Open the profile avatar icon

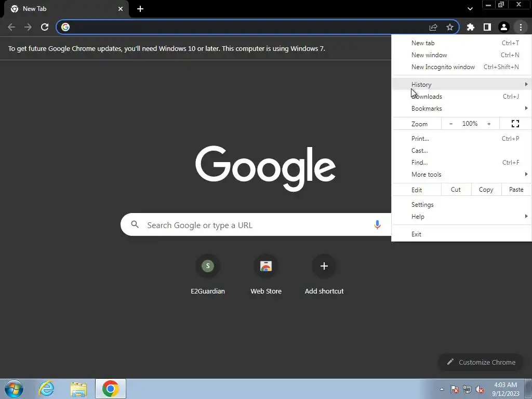coord(504,27)
